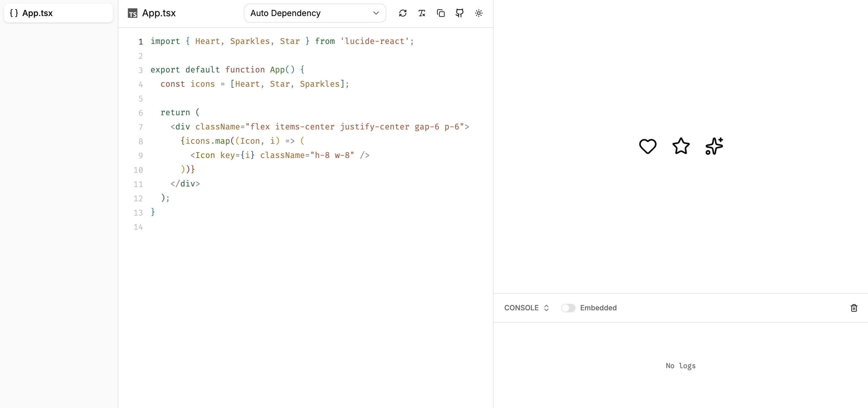Toggle the light/dark theme sun icon

478,13
